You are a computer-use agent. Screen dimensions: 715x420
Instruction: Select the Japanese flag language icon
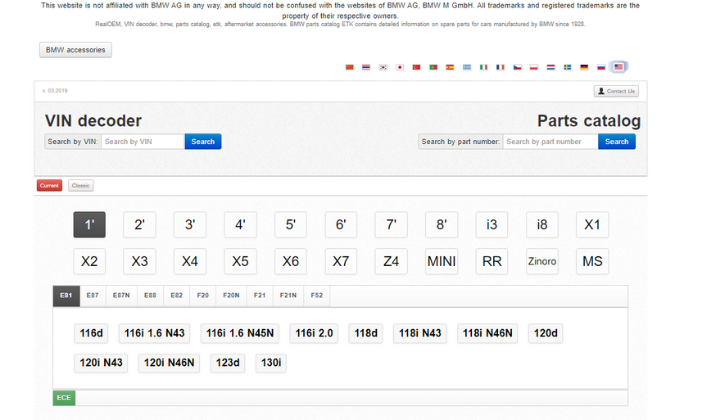pos(400,67)
